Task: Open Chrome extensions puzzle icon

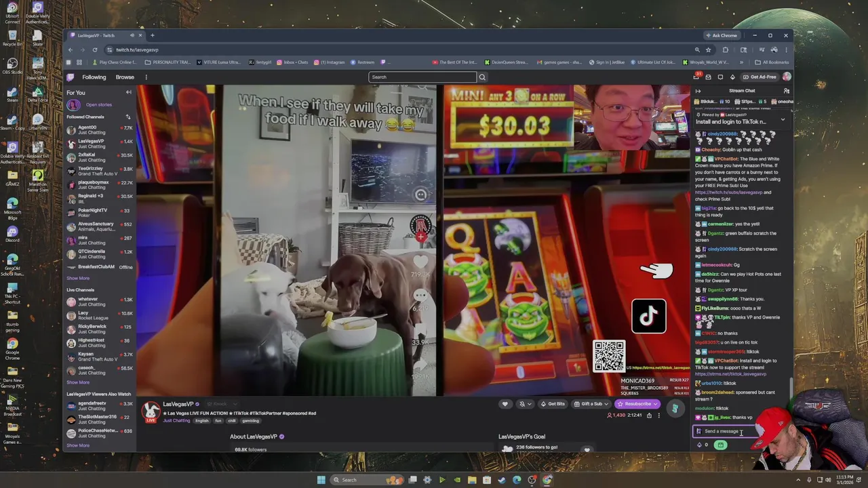Action: click(726, 49)
